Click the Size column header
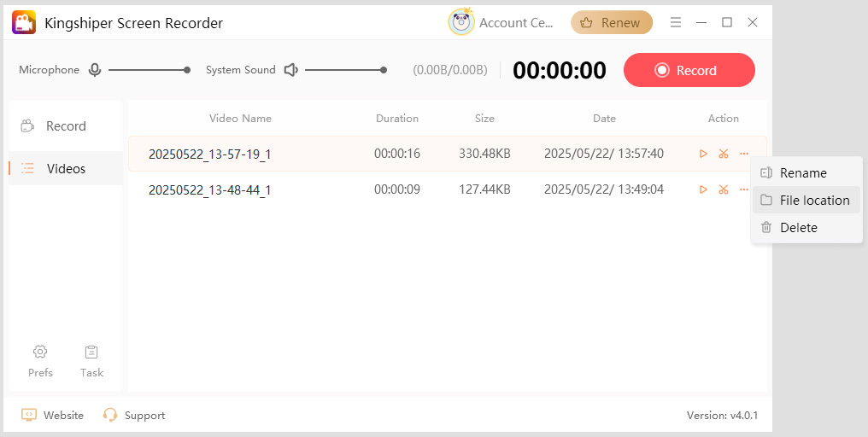 (x=484, y=119)
